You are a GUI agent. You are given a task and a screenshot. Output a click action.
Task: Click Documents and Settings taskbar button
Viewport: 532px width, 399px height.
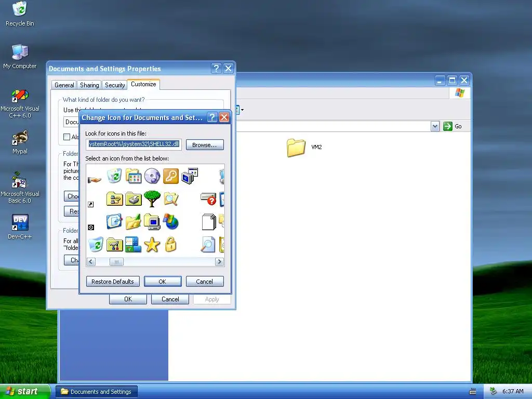click(x=96, y=392)
